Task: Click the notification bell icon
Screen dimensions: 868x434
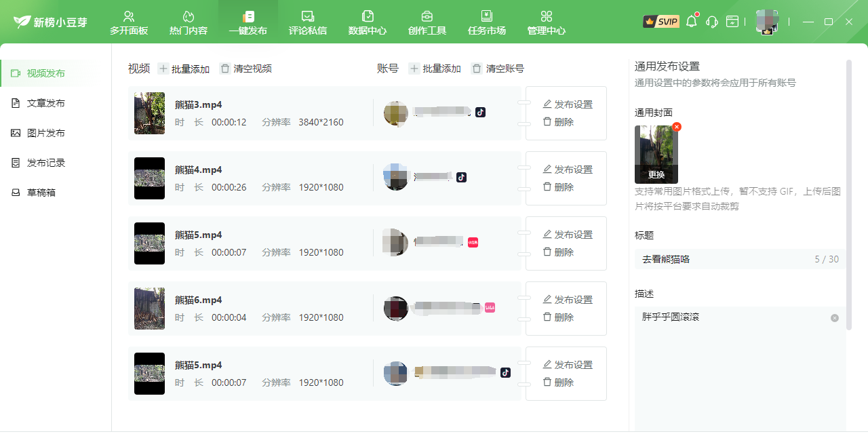Action: tap(692, 21)
